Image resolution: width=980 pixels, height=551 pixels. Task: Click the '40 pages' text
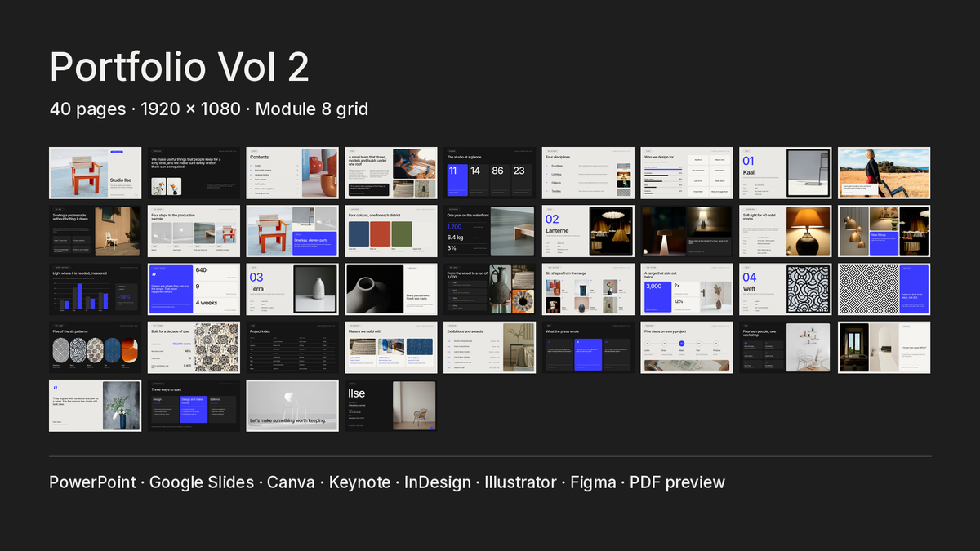click(x=87, y=109)
